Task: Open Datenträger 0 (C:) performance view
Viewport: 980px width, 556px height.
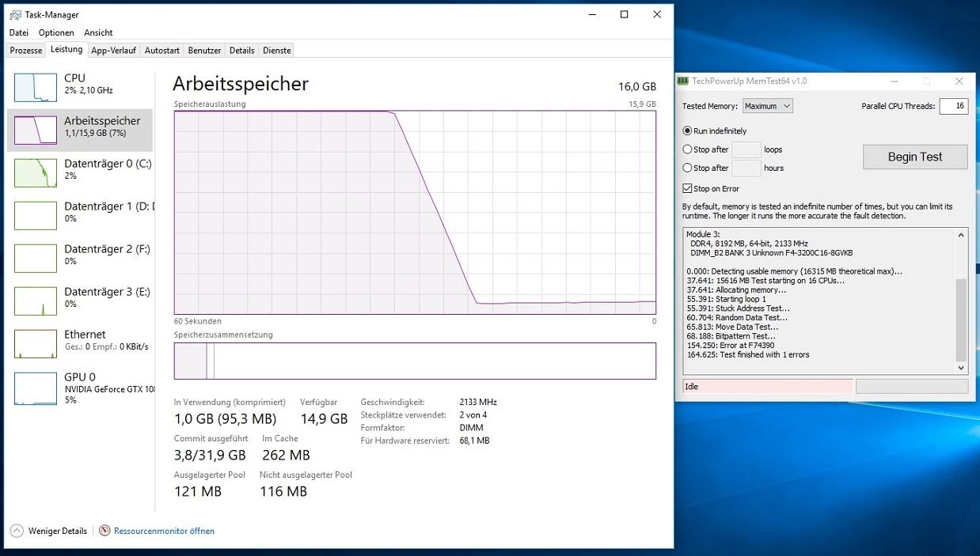Action: (80, 173)
